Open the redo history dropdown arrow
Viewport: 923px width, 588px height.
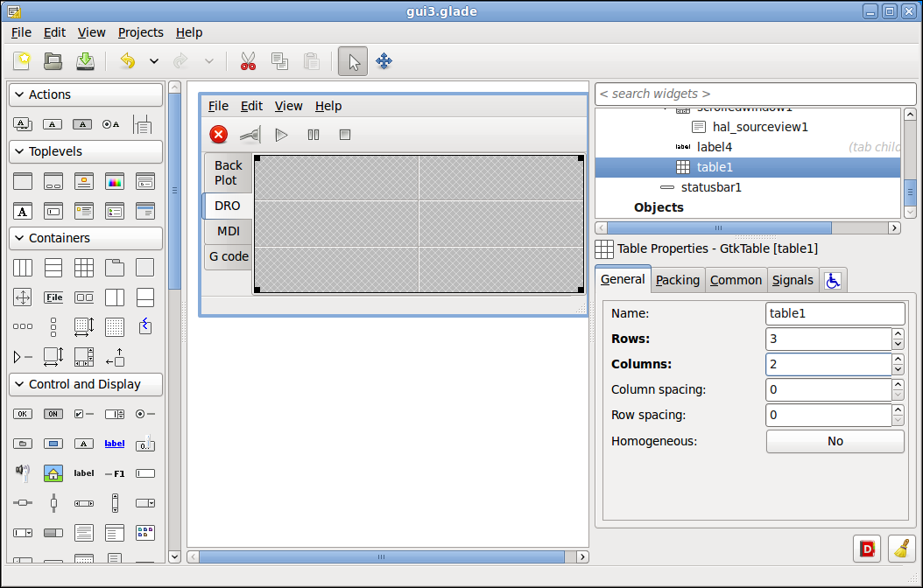208,60
